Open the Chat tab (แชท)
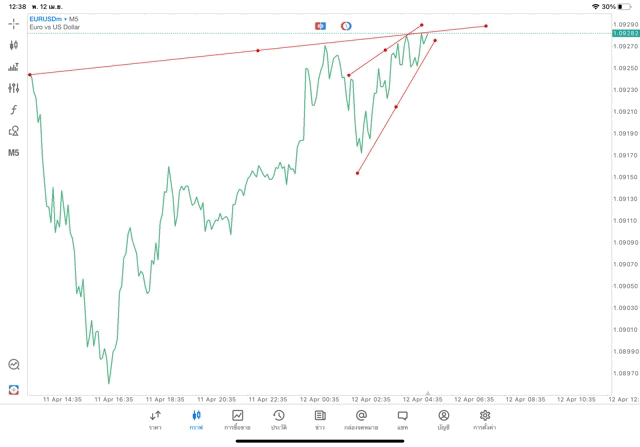The width and height of the screenshot is (640, 447). (402, 419)
